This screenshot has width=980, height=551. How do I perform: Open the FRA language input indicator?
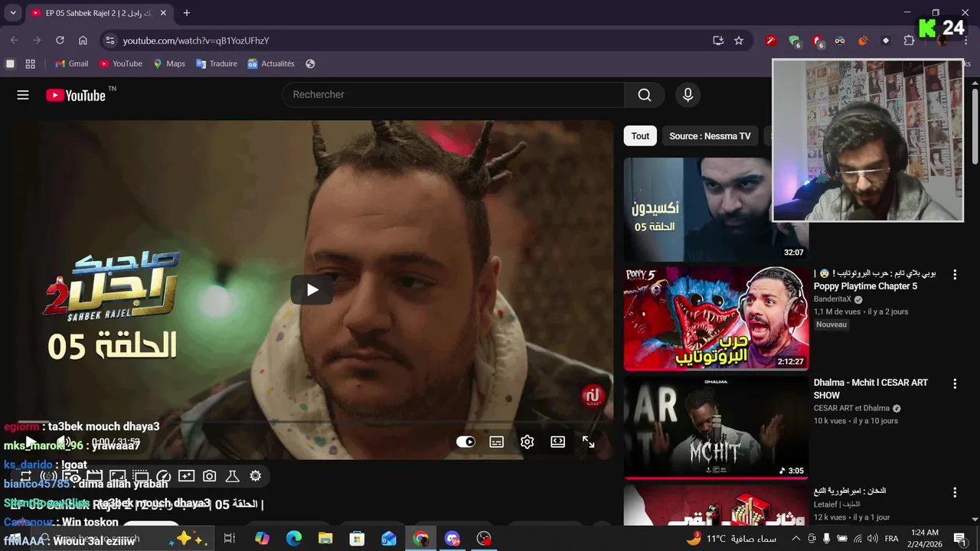891,539
